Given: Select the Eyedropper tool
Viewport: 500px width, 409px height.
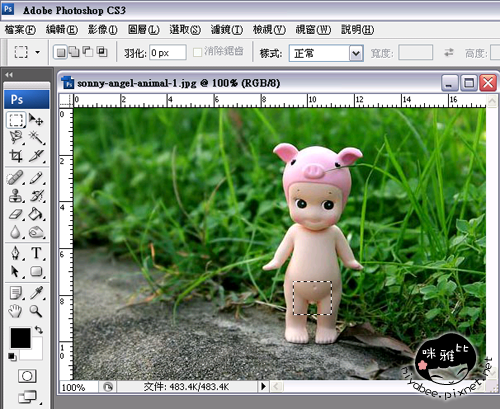Looking at the screenshot, I should [x=36, y=293].
